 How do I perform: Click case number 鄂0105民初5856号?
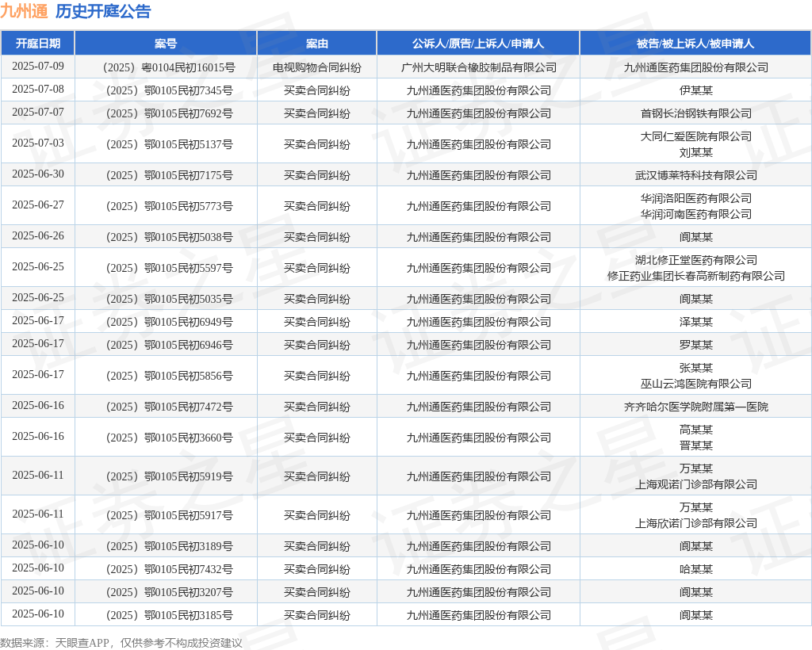click(169, 376)
